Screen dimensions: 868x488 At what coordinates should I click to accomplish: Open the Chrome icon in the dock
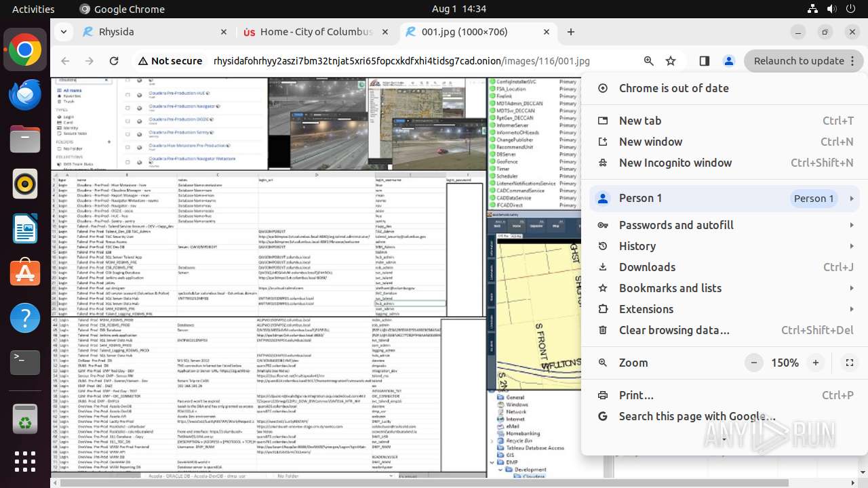click(25, 50)
